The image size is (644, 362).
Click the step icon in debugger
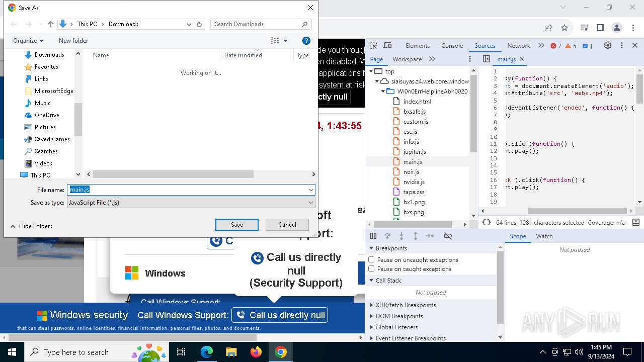click(430, 236)
